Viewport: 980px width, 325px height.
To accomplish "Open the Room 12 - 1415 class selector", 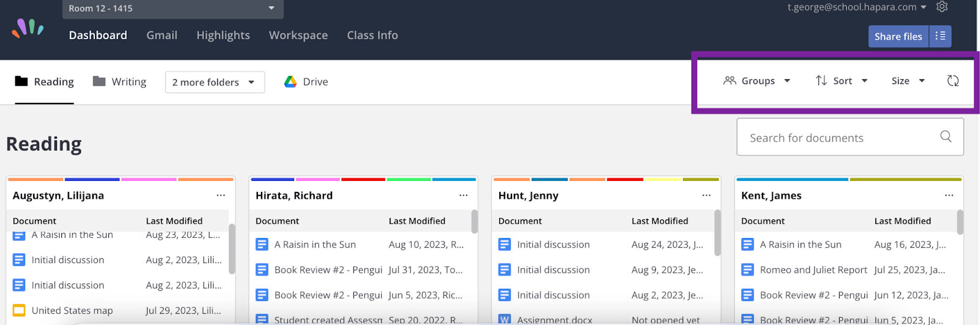I will 173,9.
